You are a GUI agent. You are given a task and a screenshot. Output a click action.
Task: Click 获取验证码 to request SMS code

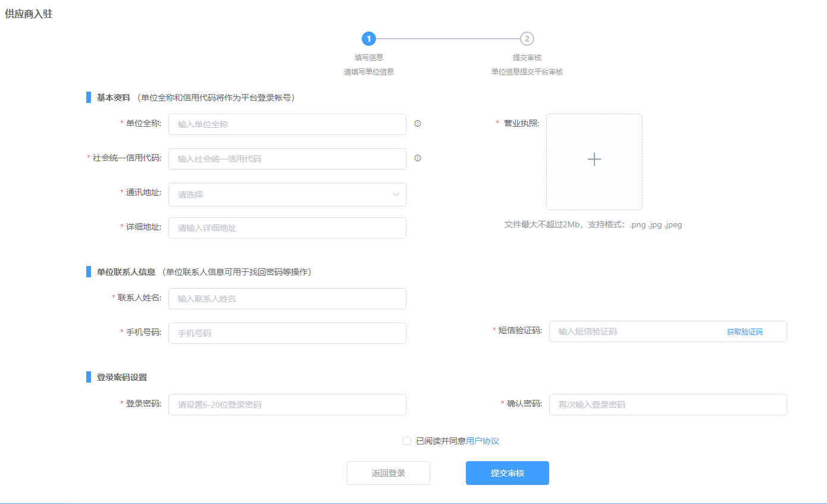tap(744, 332)
